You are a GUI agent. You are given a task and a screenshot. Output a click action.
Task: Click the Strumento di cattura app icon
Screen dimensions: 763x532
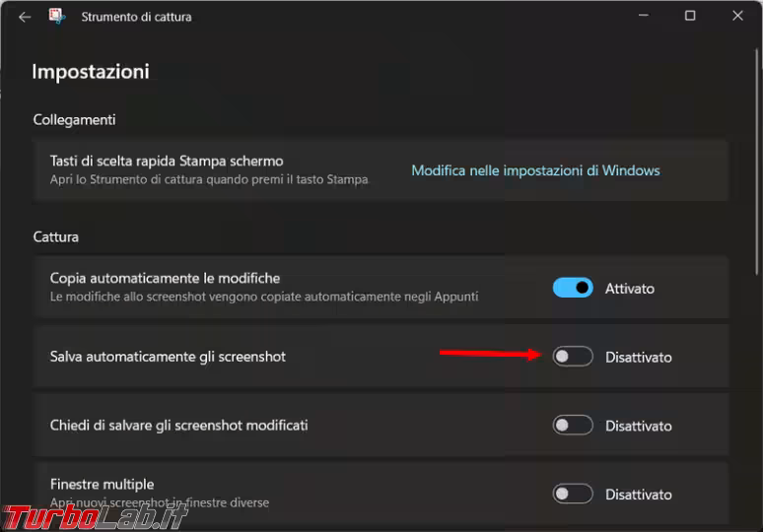tap(58, 17)
